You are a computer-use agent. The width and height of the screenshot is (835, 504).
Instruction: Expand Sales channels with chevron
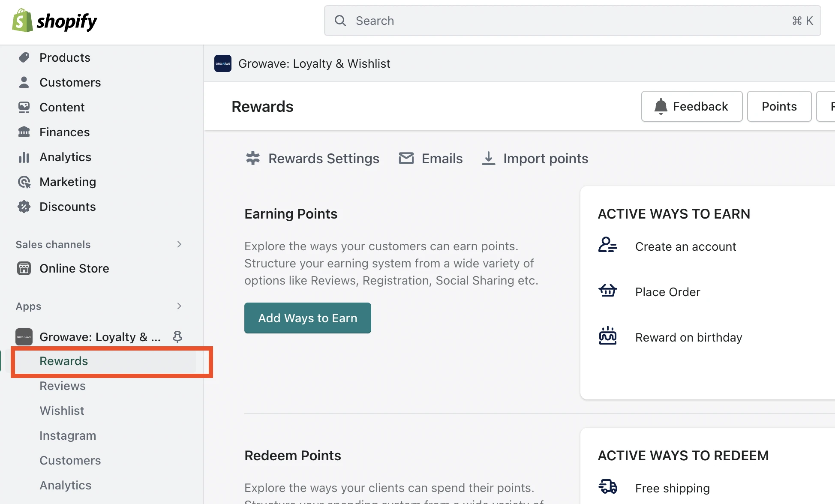point(179,244)
